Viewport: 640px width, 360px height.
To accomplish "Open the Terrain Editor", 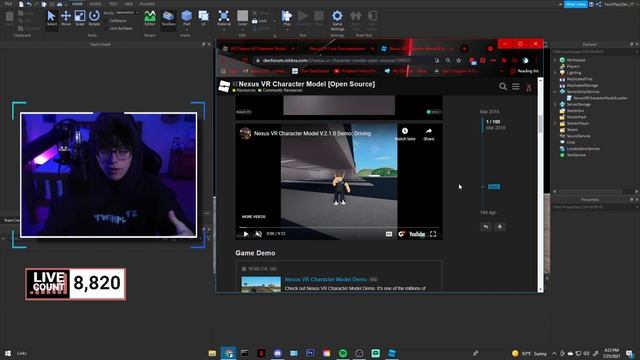I will 150,18.
